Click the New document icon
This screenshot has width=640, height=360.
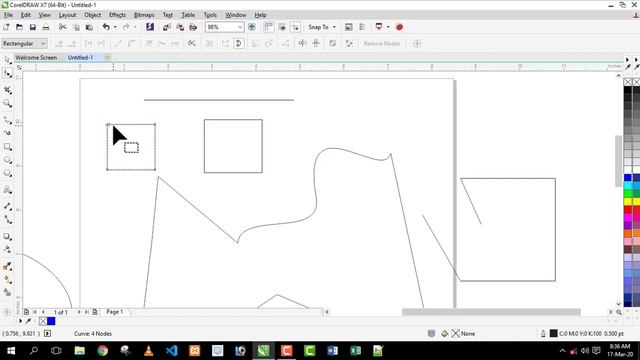tap(6, 27)
